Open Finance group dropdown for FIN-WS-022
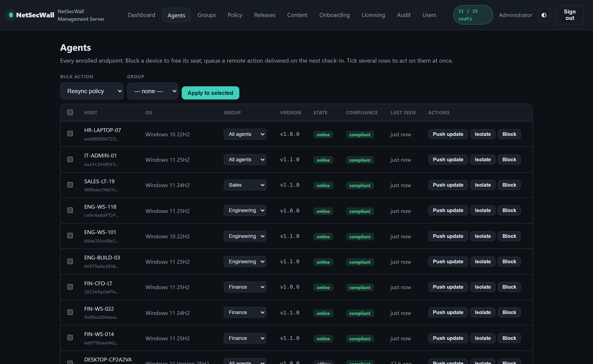The width and height of the screenshot is (593, 364). pos(245,312)
